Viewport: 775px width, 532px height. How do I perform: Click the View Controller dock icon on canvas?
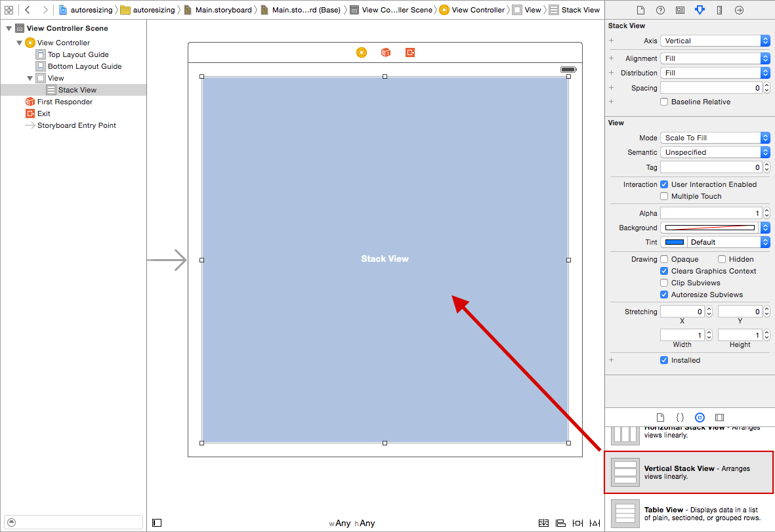(x=362, y=52)
